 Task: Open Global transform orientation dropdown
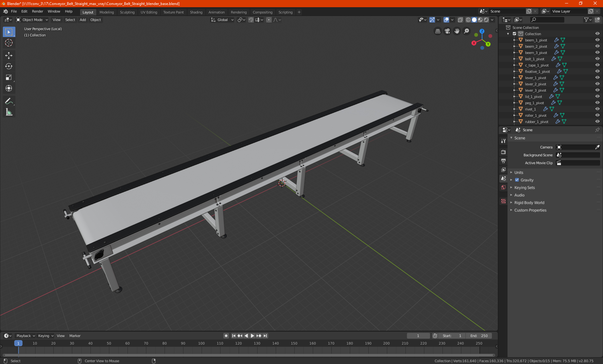(x=222, y=20)
